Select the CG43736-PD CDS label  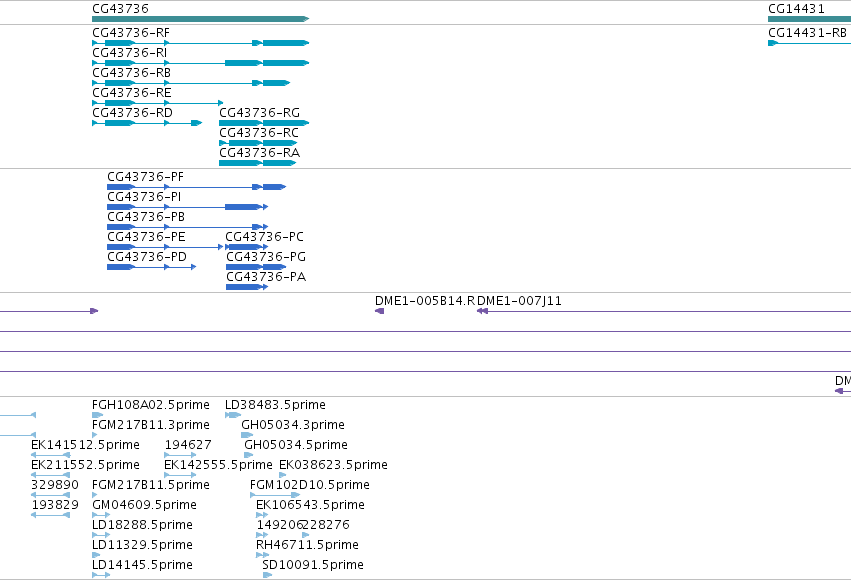tap(147, 257)
